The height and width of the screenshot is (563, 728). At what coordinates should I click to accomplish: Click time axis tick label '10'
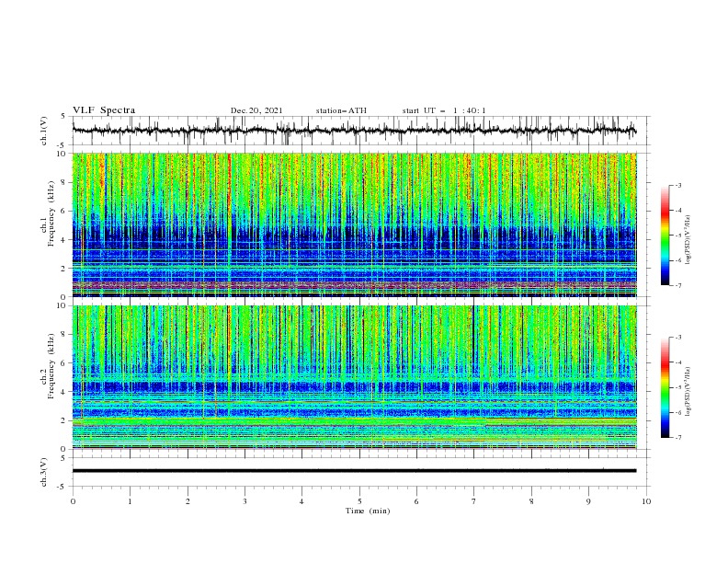pyautogui.click(x=646, y=501)
